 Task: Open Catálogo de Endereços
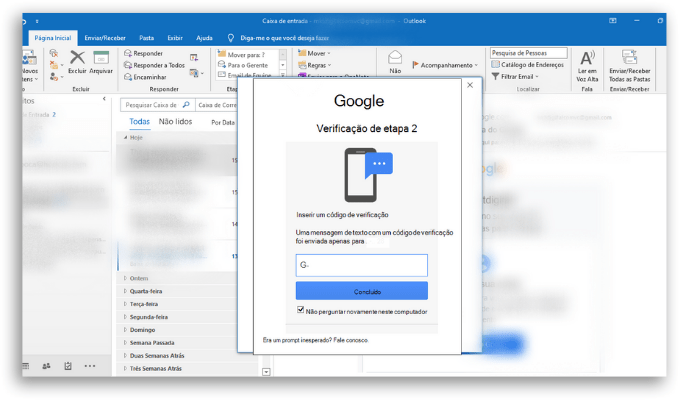point(528,65)
